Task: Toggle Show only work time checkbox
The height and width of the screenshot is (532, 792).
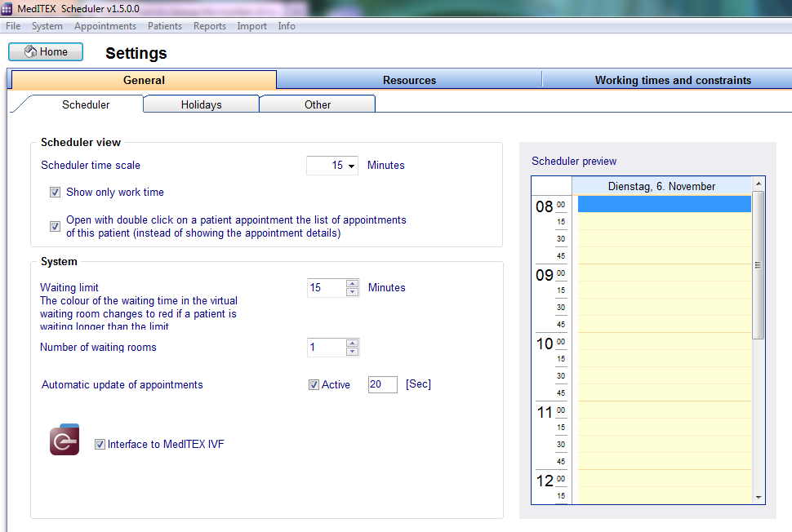Action: (x=55, y=193)
